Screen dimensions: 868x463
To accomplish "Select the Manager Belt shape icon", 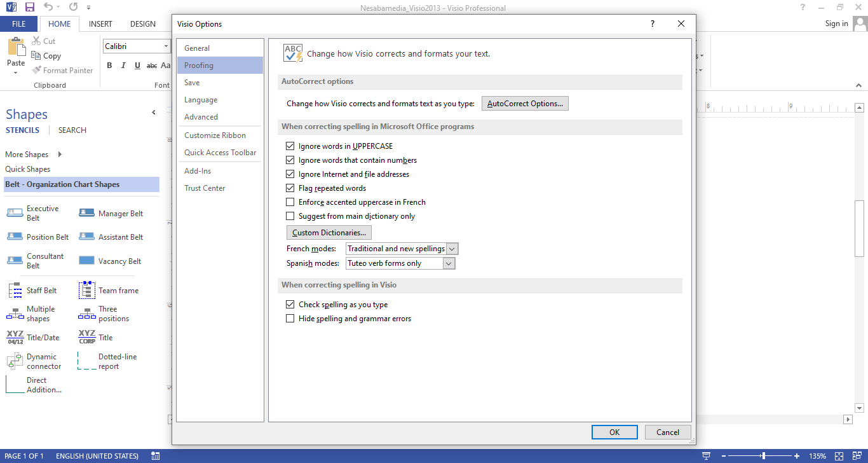I will pyautogui.click(x=86, y=214).
